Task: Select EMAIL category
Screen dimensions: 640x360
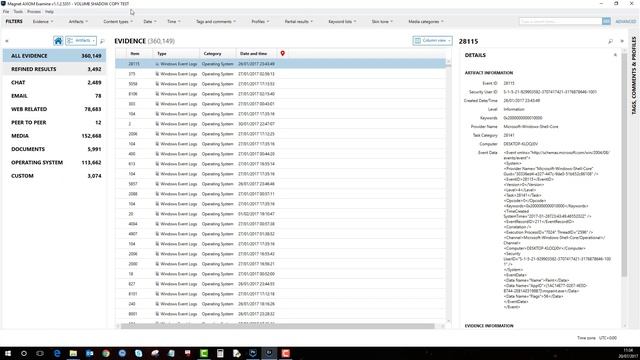Action: coord(54,96)
